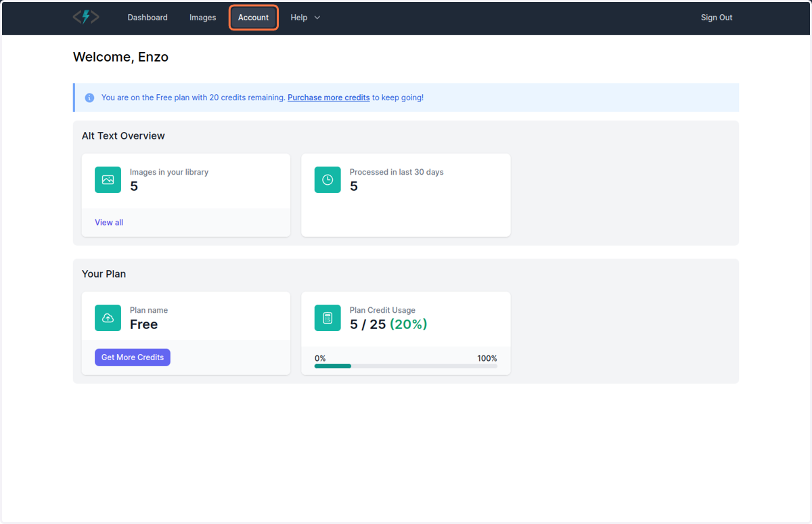Click the plan credit usage progress bar
Screen dimensions: 812x524
click(406, 366)
